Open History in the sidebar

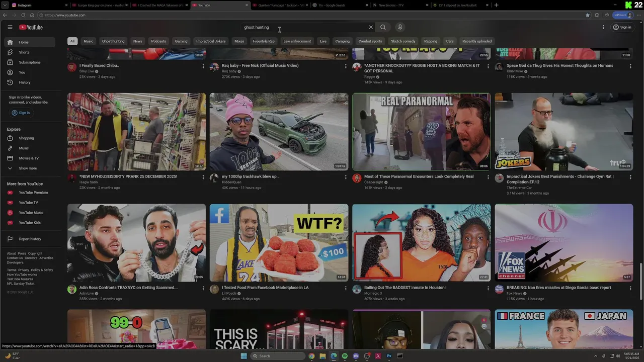tap(30, 82)
